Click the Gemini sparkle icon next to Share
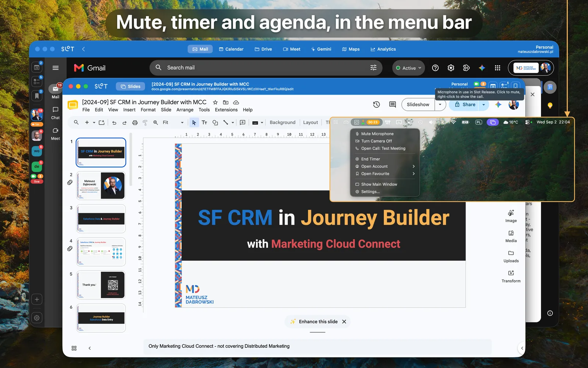 coord(498,105)
